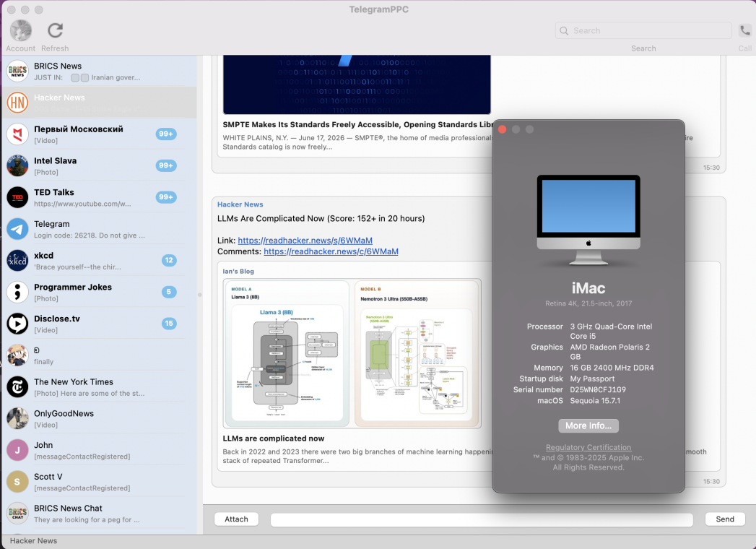Viewport: 756px width, 549px height.
Task: Click 'Retina 4K, 21.5-inch, 2017' subtitle
Action: pos(588,303)
